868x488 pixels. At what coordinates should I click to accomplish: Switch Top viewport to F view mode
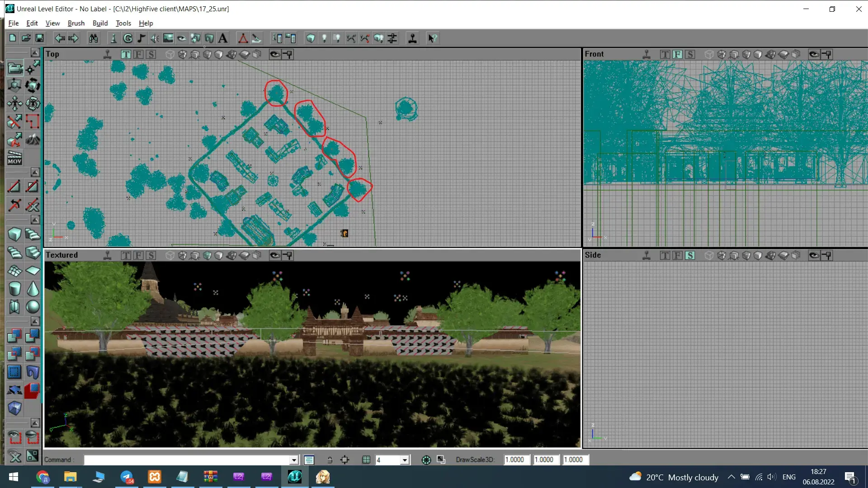[138, 54]
